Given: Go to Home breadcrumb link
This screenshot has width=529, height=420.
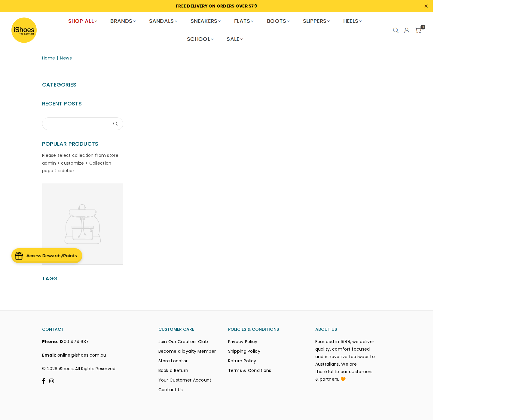Looking at the screenshot, I should tap(48, 58).
